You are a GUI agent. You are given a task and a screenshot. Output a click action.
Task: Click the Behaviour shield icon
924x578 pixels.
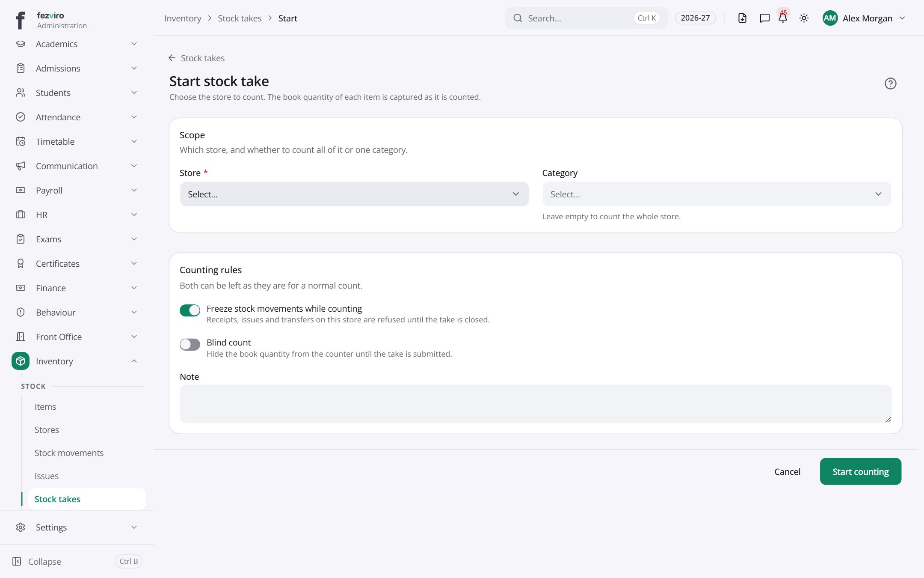coord(21,312)
